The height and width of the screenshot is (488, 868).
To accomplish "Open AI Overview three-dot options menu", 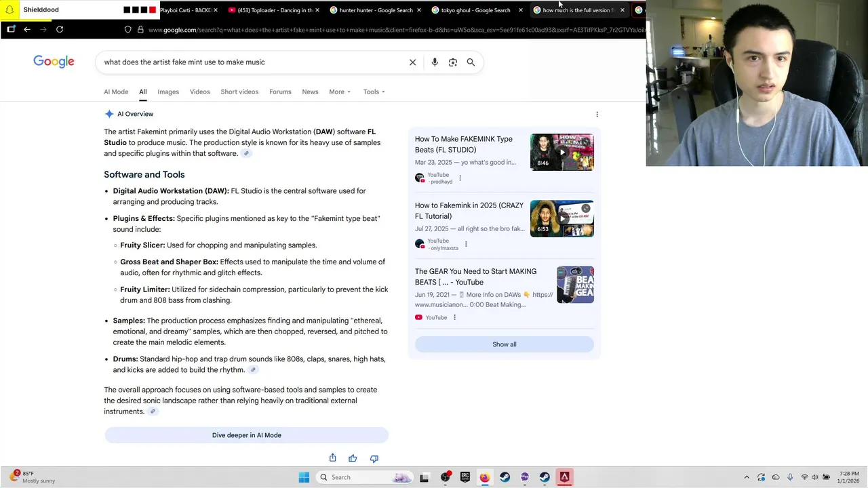I will (x=597, y=115).
